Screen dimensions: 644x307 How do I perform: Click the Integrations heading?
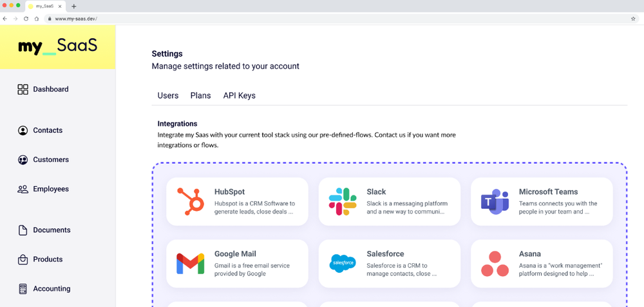click(178, 123)
